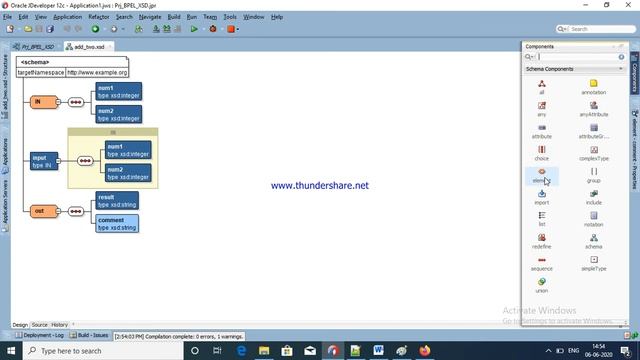Select the sequence node under IN
640x360 pixels.
coord(76,102)
